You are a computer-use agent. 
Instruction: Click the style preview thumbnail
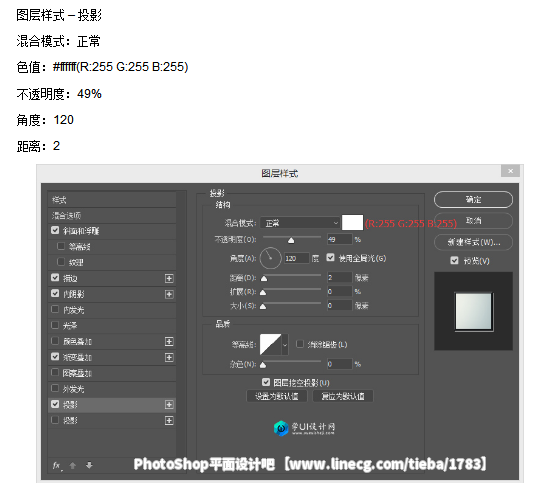[474, 312]
